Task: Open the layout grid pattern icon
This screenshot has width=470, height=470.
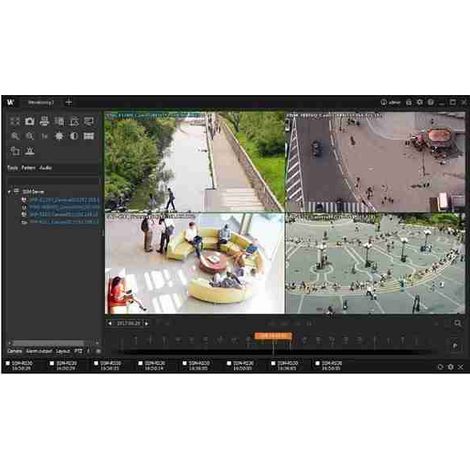Action: [89, 136]
